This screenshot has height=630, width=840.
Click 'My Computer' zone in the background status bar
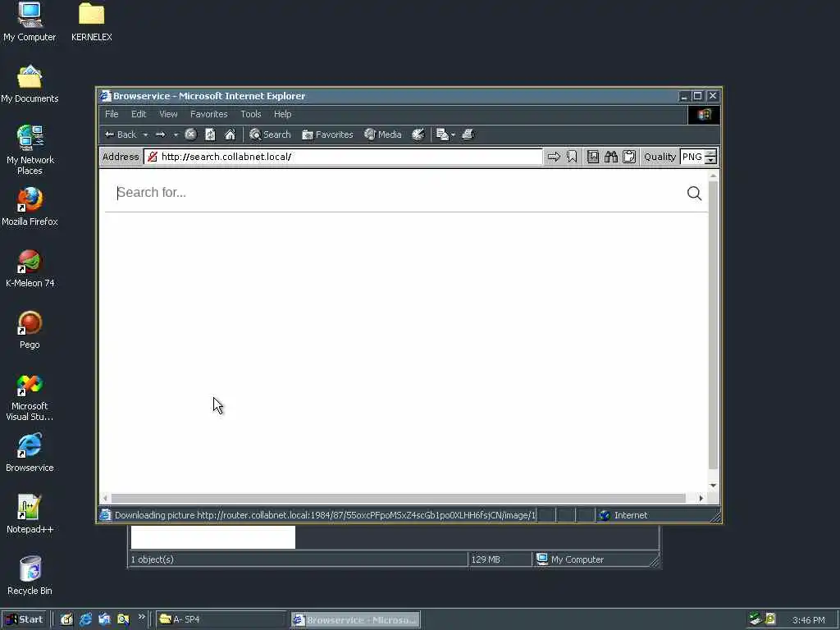[570, 559]
